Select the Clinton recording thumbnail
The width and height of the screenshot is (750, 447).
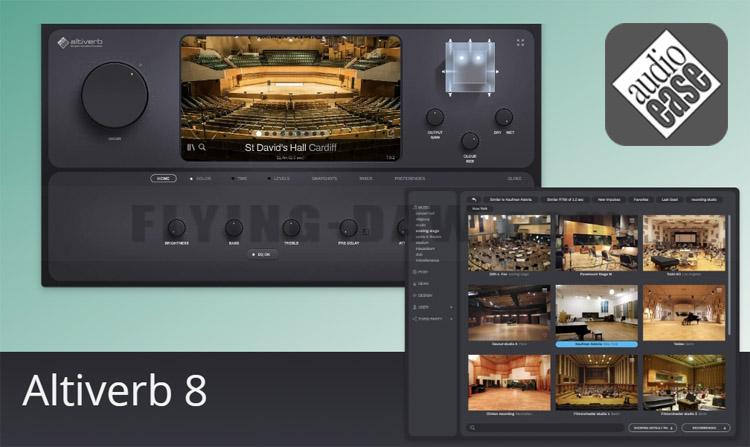[x=509, y=382]
